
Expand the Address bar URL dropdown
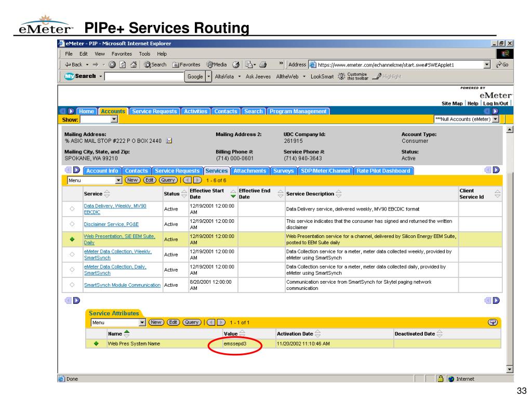(x=487, y=64)
